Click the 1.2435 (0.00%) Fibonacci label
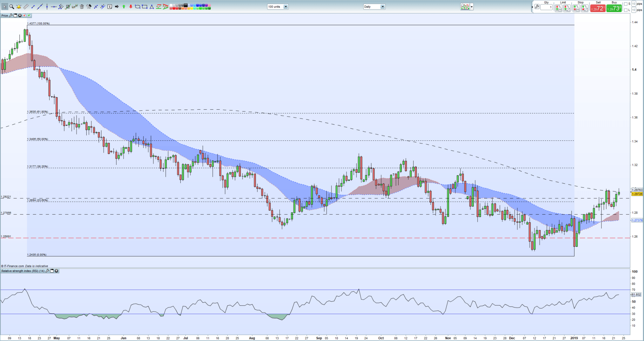 tap(37, 254)
